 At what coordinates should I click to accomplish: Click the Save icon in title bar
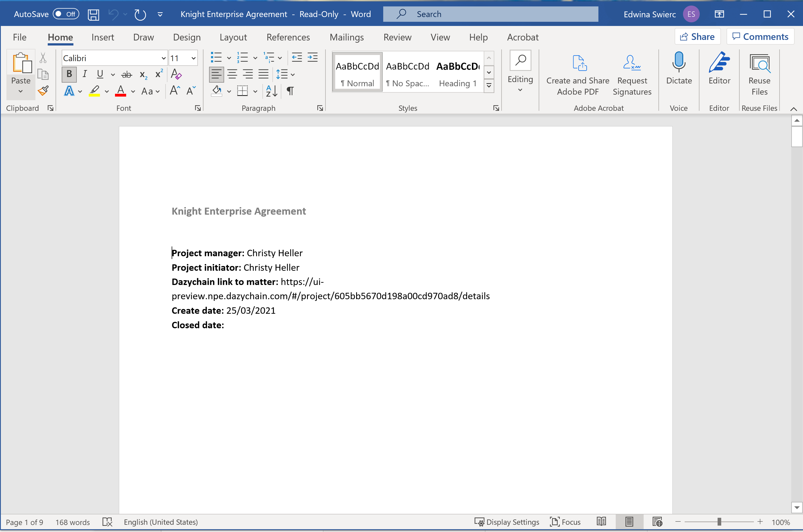coord(93,14)
